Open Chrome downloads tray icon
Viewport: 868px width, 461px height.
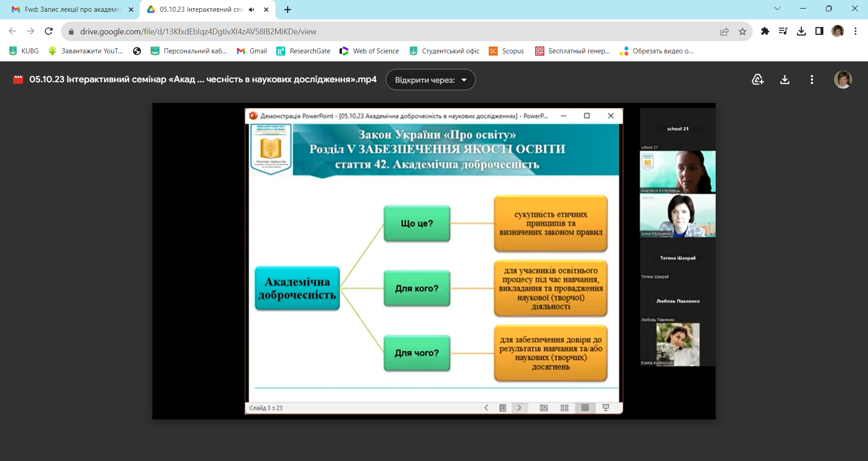(801, 31)
